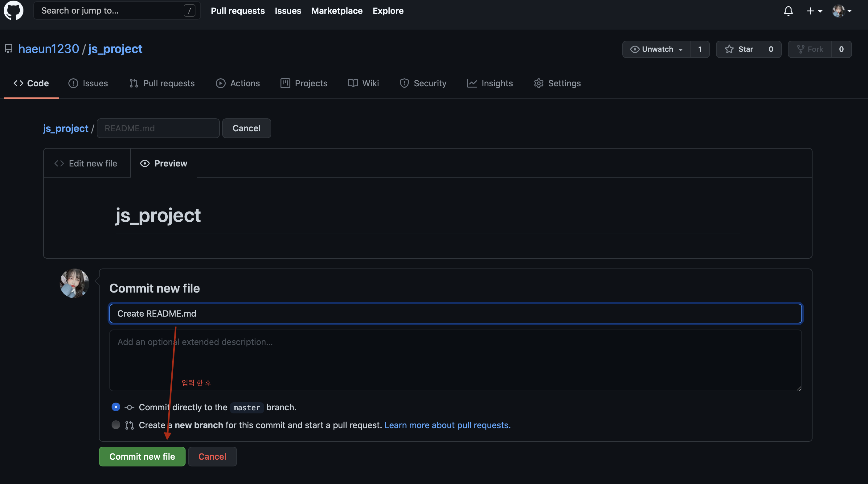Click the user avatar beside commit form
868x484 pixels.
click(x=74, y=283)
